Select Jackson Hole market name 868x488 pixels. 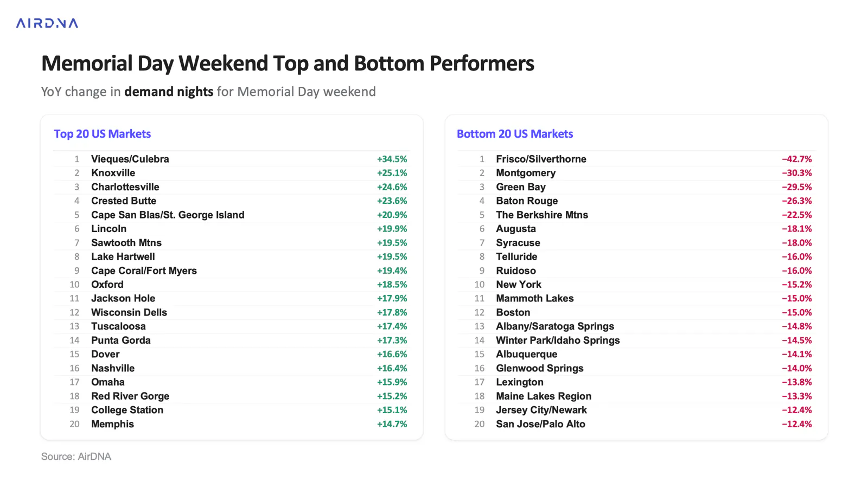click(x=123, y=298)
